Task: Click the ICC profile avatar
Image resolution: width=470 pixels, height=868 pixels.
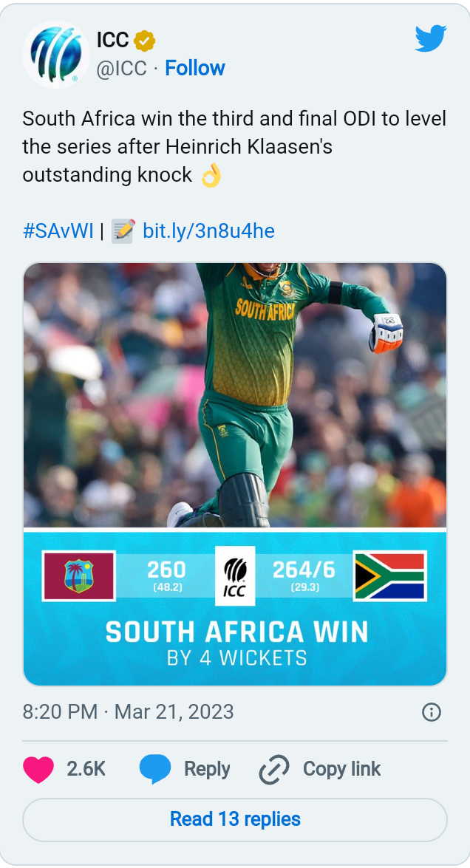Action: 56,55
